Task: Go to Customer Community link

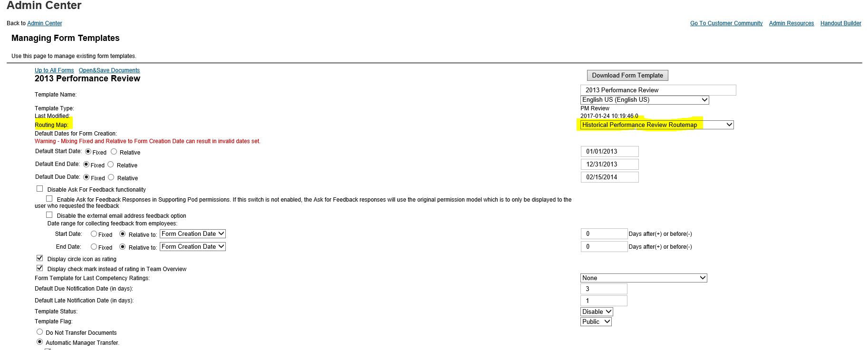Action: pyautogui.click(x=726, y=23)
